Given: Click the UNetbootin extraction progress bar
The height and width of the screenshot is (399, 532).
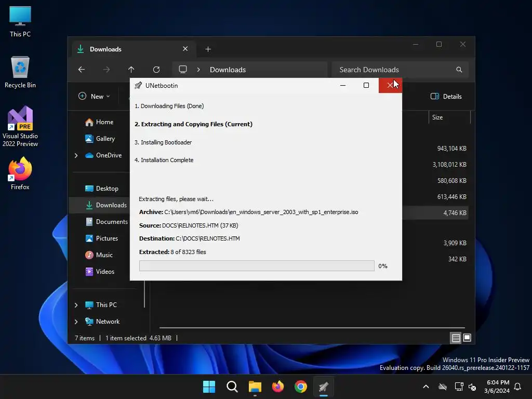Looking at the screenshot, I should point(257,266).
